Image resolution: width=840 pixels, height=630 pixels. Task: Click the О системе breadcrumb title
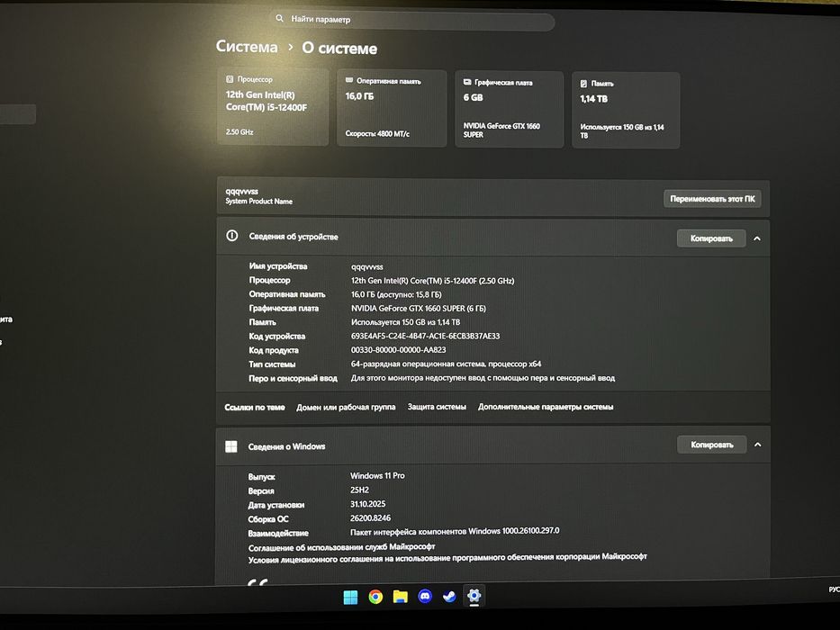coord(339,49)
